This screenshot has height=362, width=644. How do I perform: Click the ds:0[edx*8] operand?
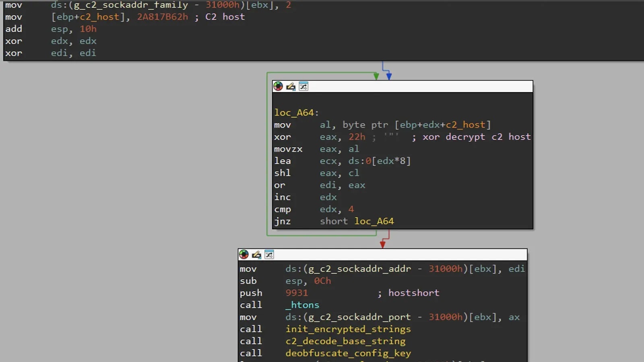point(380,161)
